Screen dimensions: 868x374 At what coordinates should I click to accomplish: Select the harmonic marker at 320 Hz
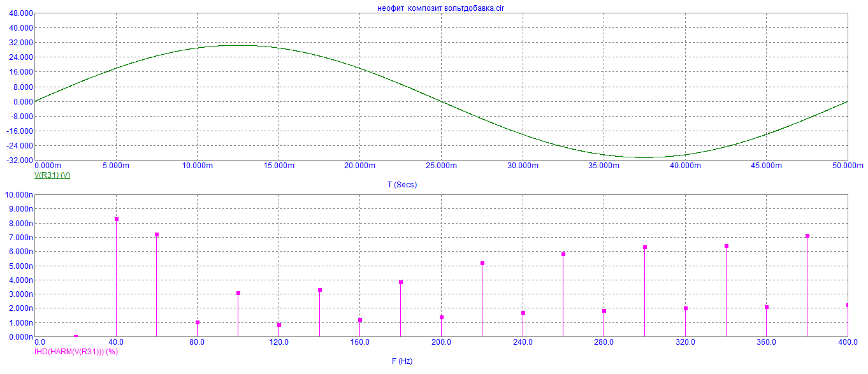[x=686, y=308]
